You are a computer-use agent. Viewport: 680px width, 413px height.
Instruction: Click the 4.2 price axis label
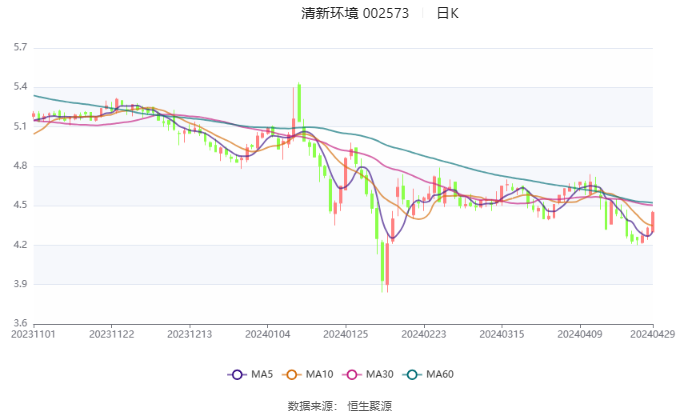(20, 244)
